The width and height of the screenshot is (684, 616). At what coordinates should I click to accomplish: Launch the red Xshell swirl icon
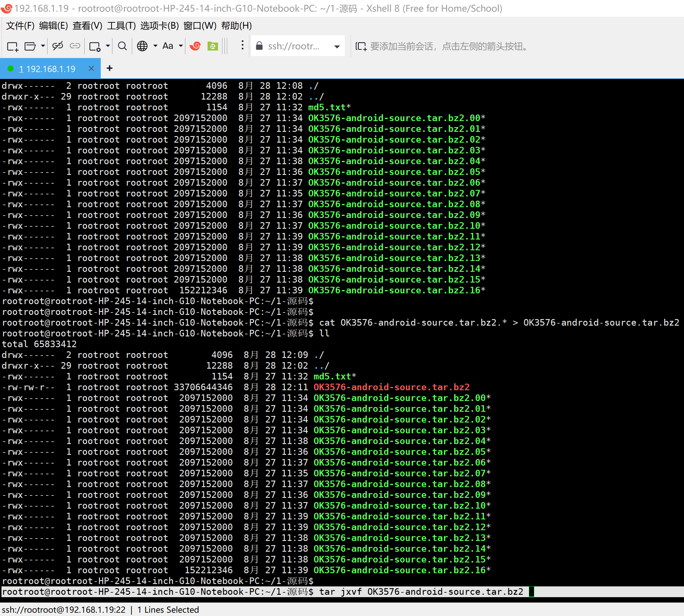pos(195,46)
